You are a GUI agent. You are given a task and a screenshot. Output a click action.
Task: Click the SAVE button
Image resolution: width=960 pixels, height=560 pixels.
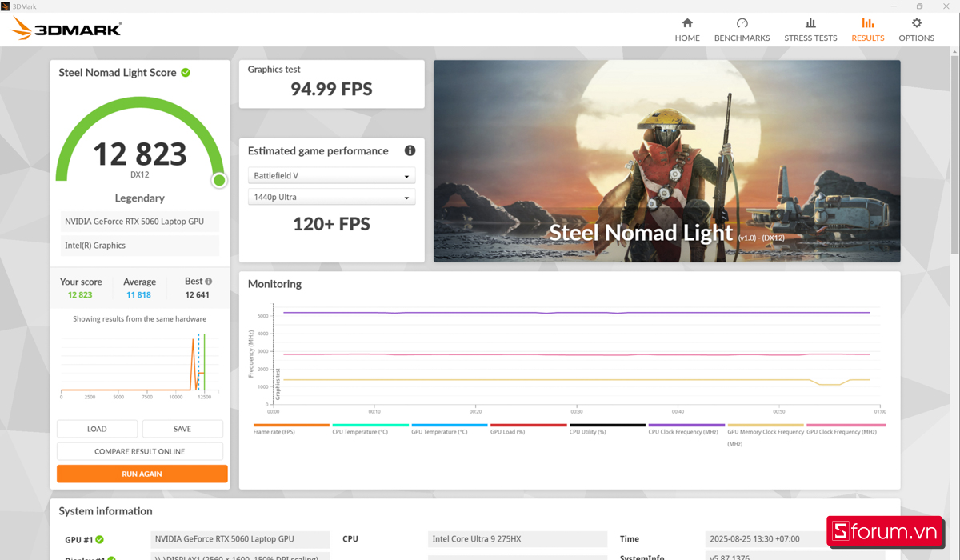point(182,429)
